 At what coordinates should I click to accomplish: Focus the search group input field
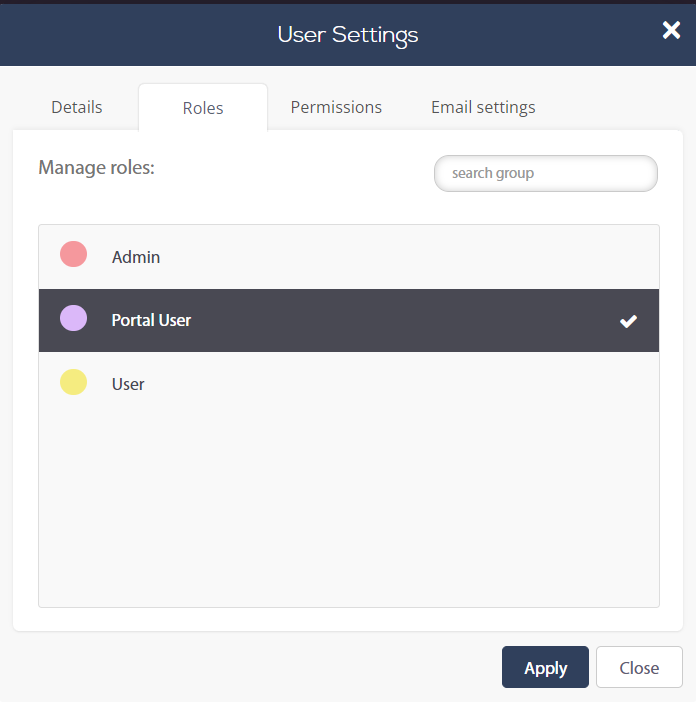546,173
